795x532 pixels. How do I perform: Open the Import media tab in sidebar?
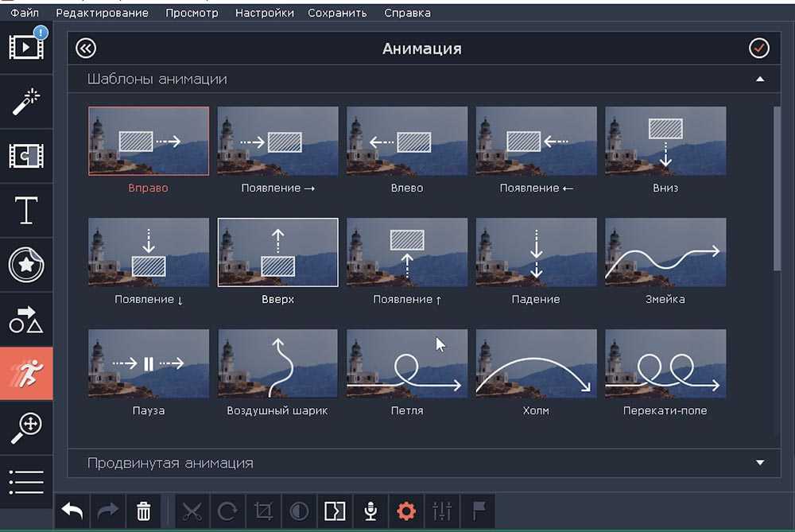point(26,48)
